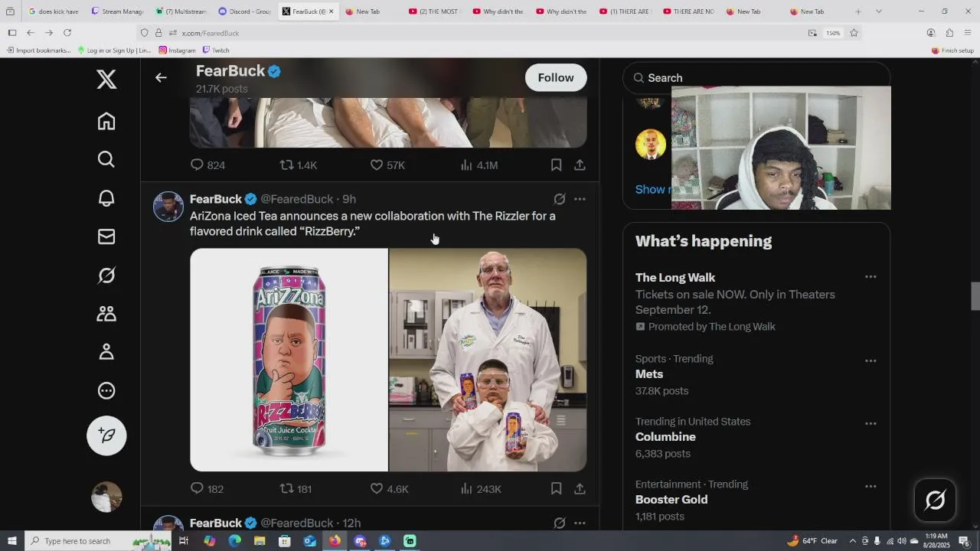Open Messages envelope in sidebar
This screenshot has height=551, width=980.
[x=106, y=236]
